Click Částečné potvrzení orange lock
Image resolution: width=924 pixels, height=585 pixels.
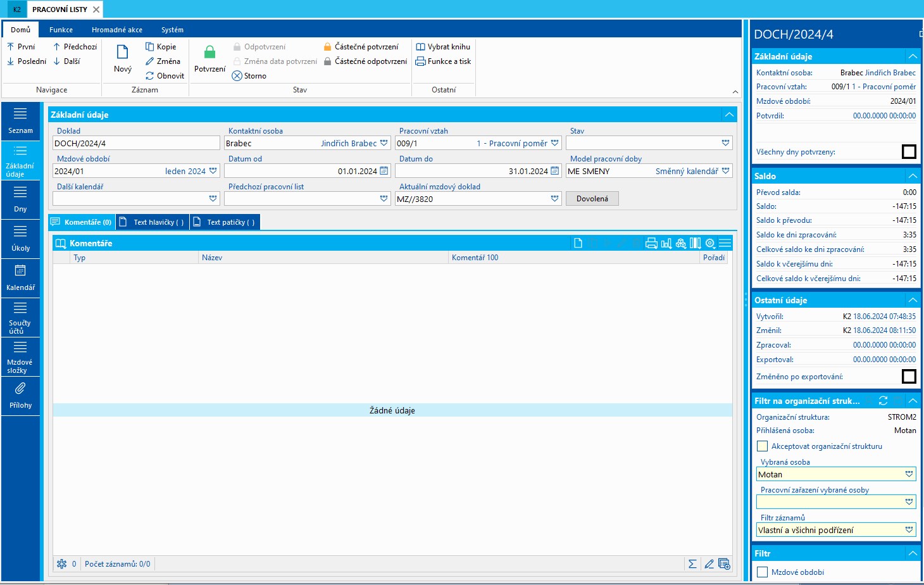coord(361,47)
